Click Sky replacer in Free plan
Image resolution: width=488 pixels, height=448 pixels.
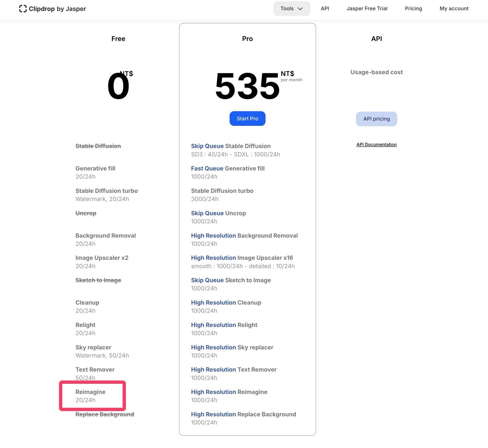tap(93, 347)
